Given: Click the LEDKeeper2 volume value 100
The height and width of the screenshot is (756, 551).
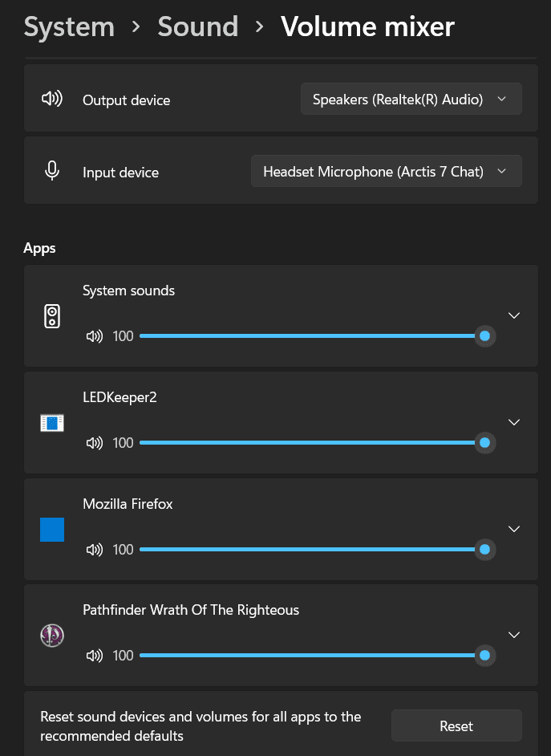Looking at the screenshot, I should pos(123,443).
